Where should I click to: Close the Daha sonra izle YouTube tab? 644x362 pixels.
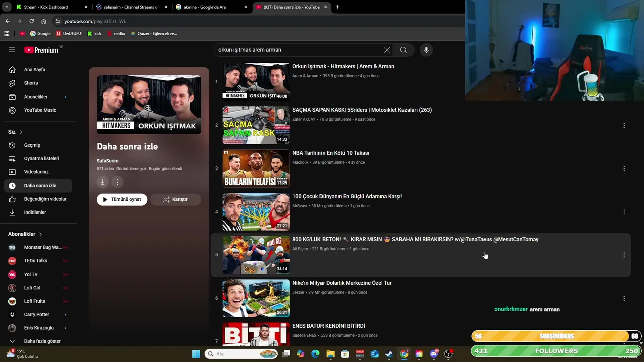[x=325, y=7]
